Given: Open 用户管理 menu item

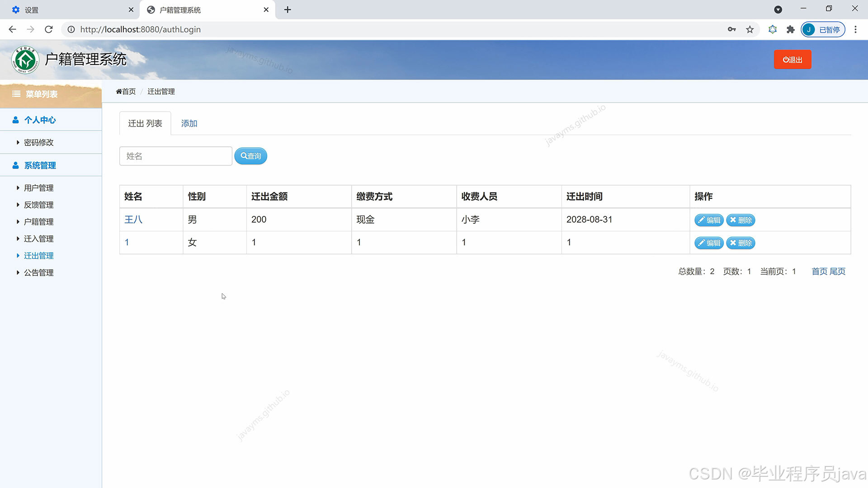Looking at the screenshot, I should tap(38, 188).
